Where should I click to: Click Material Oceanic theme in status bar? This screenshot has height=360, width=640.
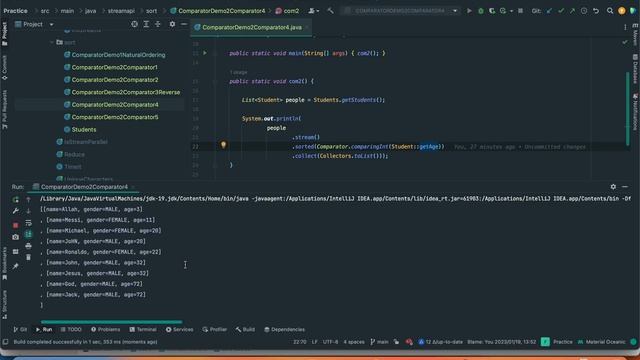click(602, 342)
